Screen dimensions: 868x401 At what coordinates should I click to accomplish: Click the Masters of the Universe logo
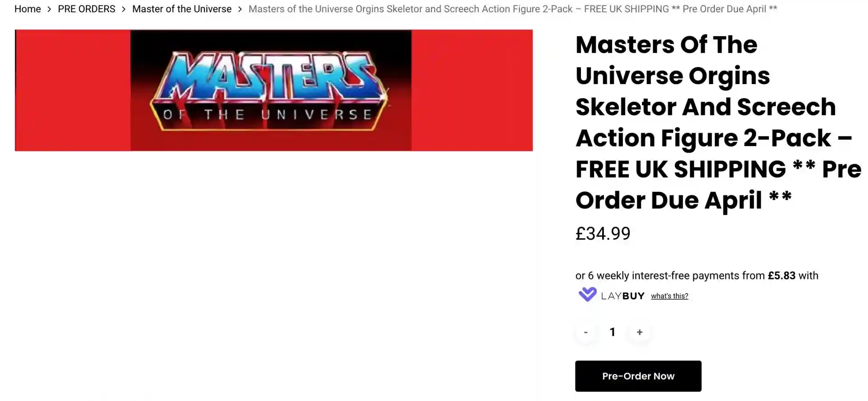click(x=270, y=90)
